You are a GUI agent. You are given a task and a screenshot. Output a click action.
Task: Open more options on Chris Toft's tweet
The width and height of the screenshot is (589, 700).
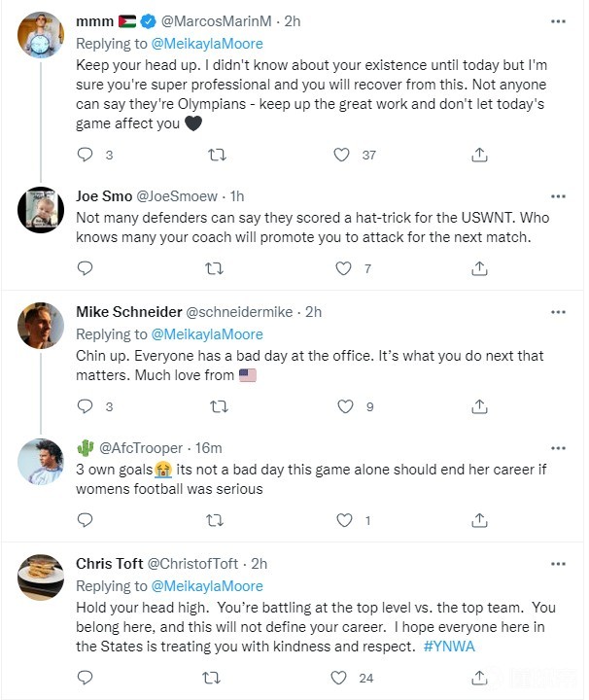pos(558,564)
